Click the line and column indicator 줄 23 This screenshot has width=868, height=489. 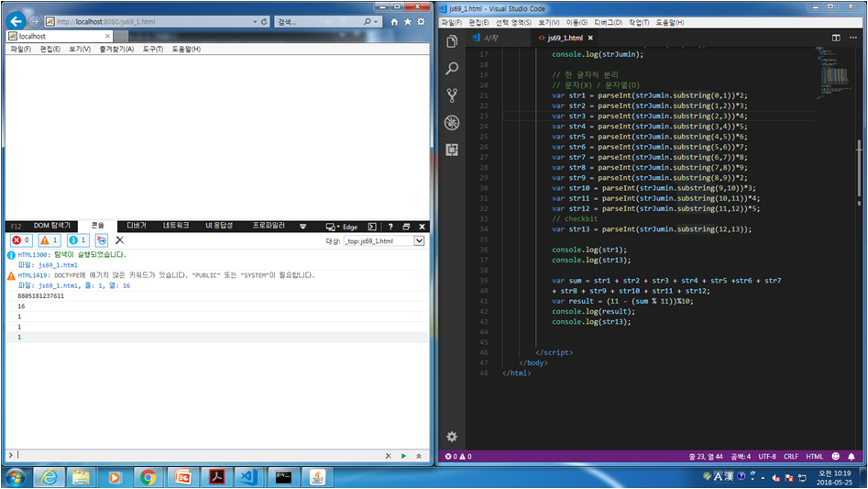[706, 456]
